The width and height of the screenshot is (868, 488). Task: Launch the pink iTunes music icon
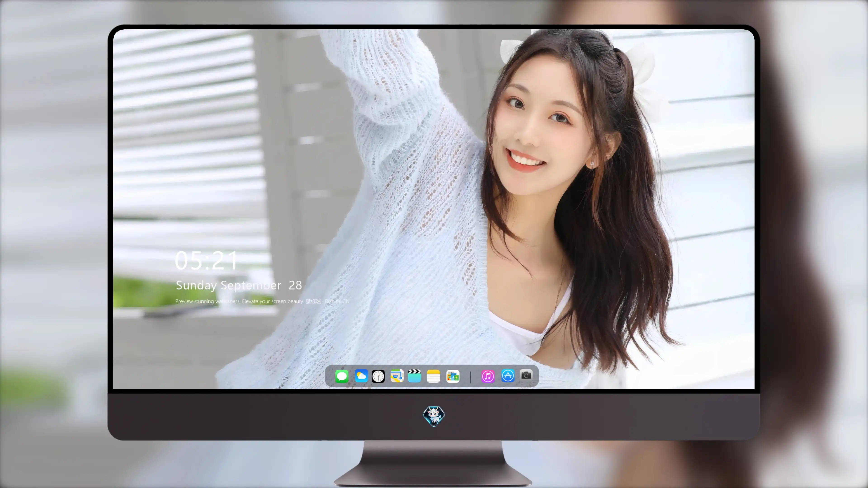coord(488,376)
